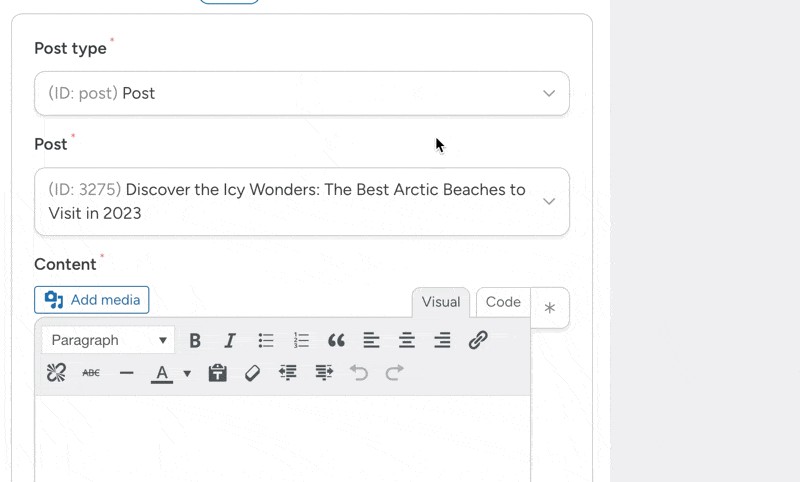
Task: Click the Add media button
Action: point(92,300)
